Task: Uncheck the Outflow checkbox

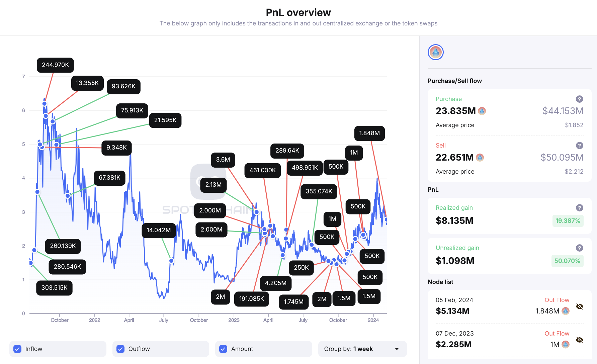Action: pyautogui.click(x=120, y=349)
